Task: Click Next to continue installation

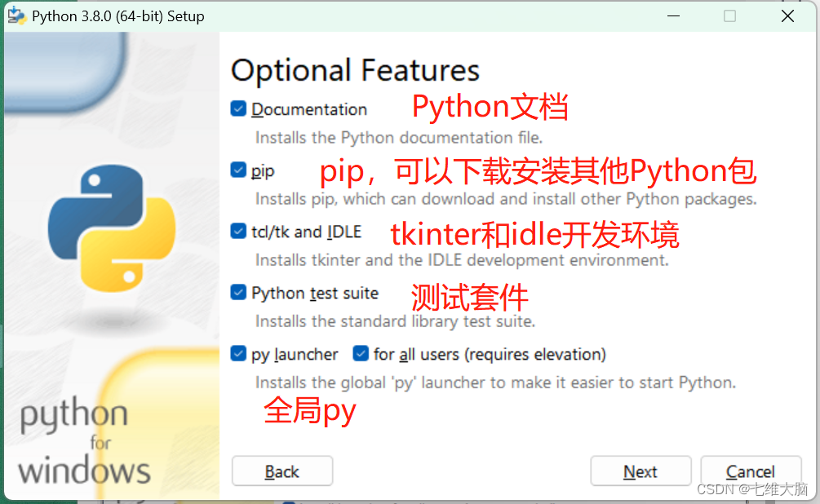Action: tap(640, 471)
